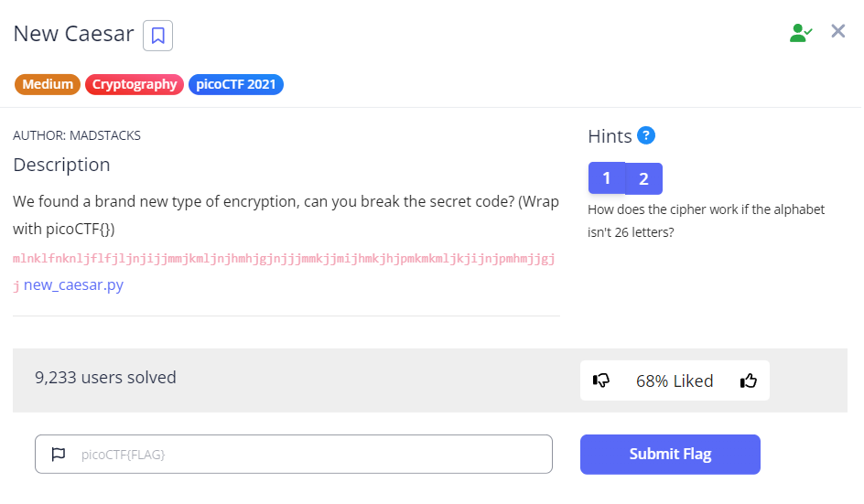The width and height of the screenshot is (864, 504).
Task: Dislike the challenge with thumbs down
Action: [x=601, y=381]
